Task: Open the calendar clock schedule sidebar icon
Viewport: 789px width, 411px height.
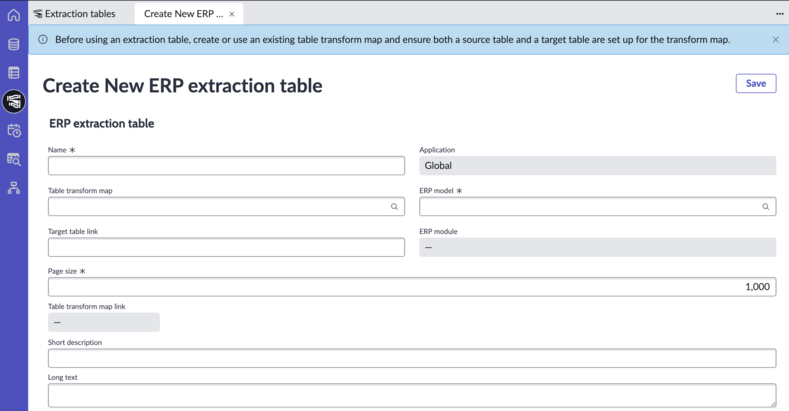Action: pyautogui.click(x=14, y=130)
